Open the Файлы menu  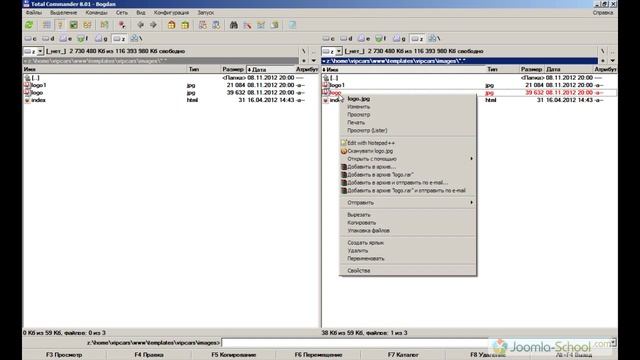tap(34, 13)
